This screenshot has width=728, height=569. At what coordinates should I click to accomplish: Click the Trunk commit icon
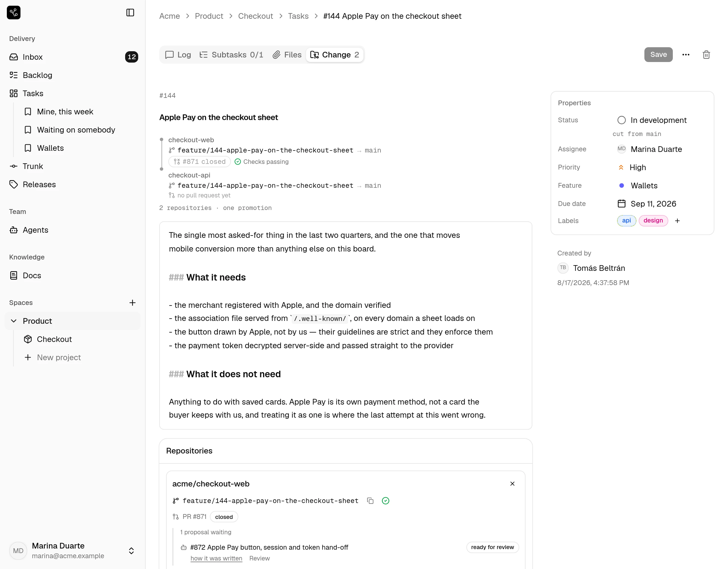[x=14, y=166]
